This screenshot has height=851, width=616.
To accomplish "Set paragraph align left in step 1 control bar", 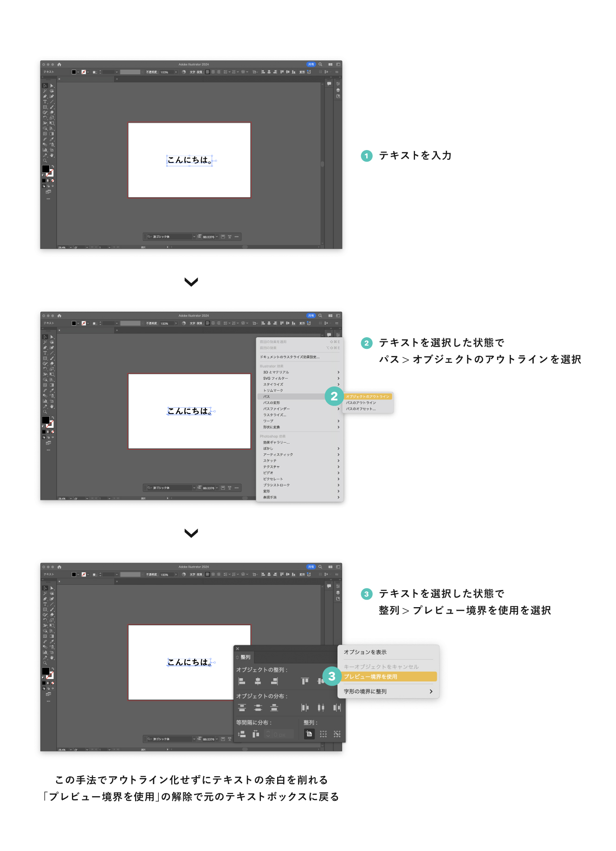I will click(x=207, y=72).
